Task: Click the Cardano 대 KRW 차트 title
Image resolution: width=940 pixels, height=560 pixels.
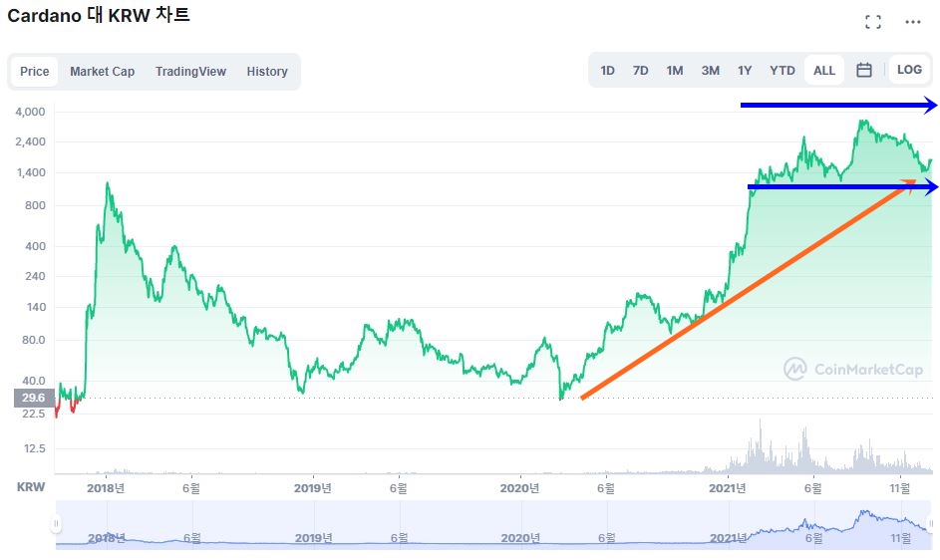Action: tap(99, 15)
